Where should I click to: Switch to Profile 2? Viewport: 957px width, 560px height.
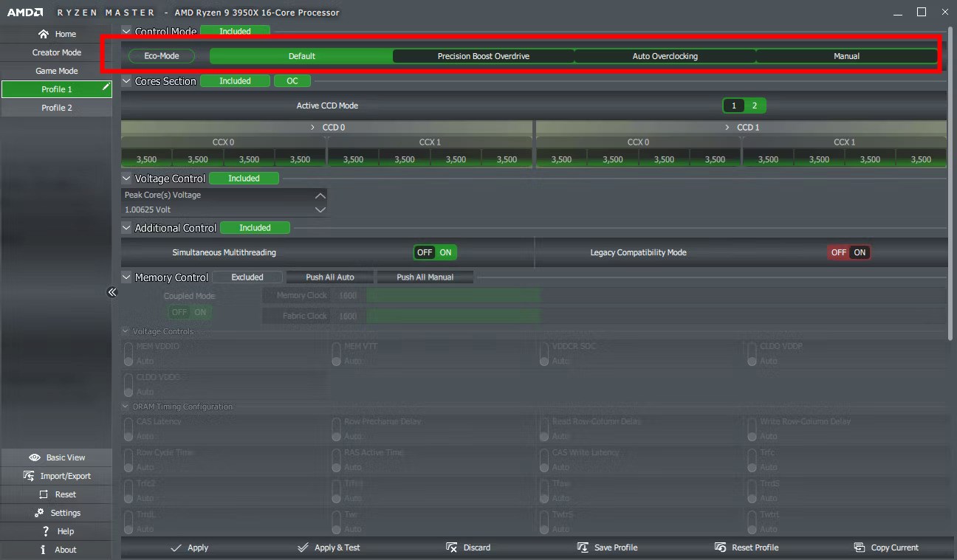click(57, 108)
